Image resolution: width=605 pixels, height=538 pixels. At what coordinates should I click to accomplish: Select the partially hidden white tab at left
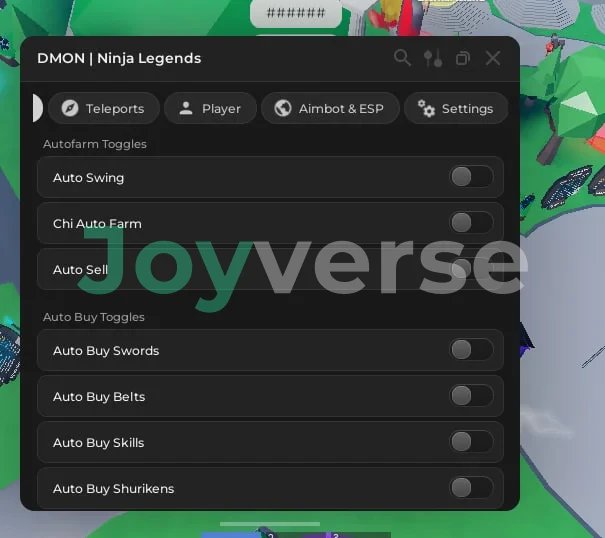37,109
